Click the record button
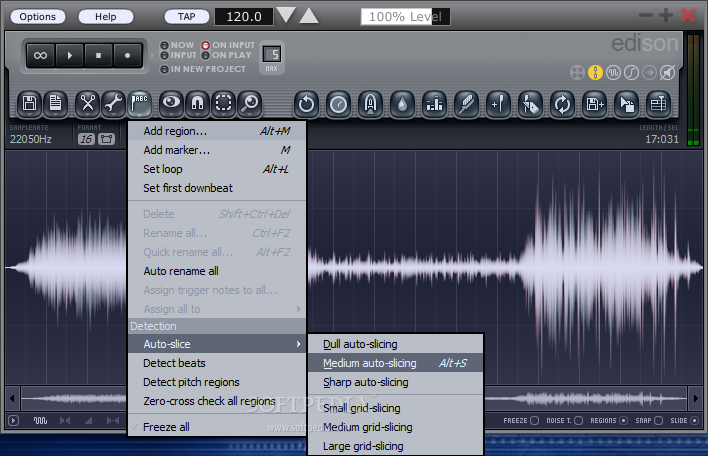This screenshot has height=456, width=708. point(127,56)
